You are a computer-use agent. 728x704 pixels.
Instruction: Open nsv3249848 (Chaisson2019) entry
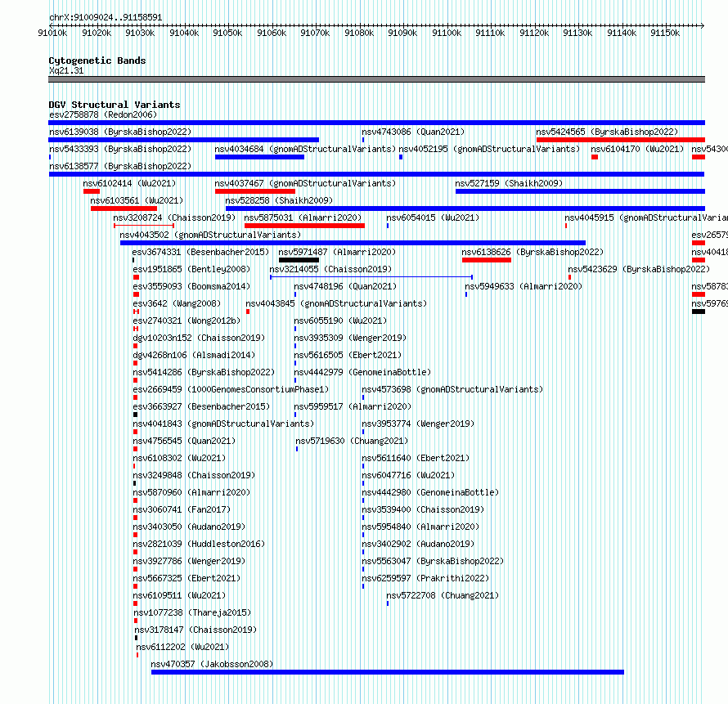coord(194,475)
